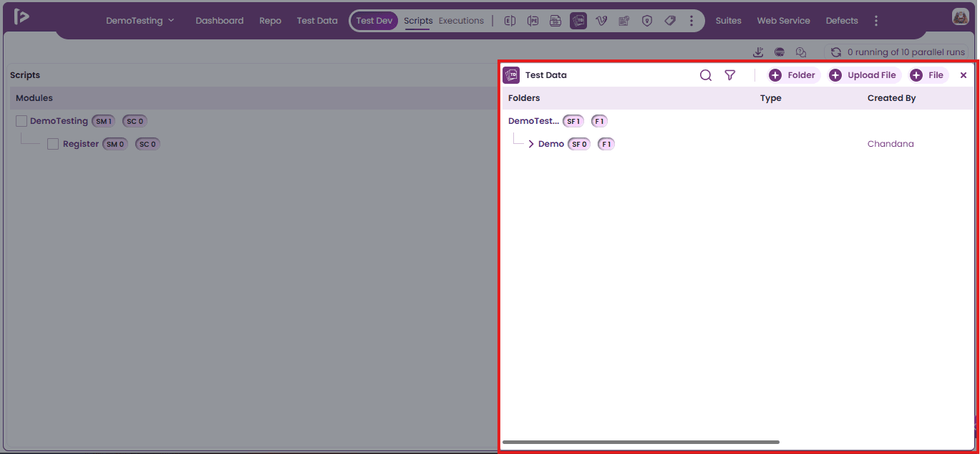This screenshot has height=454, width=980.
Task: Click the filter funnel in Test Data panel
Action: (x=729, y=75)
